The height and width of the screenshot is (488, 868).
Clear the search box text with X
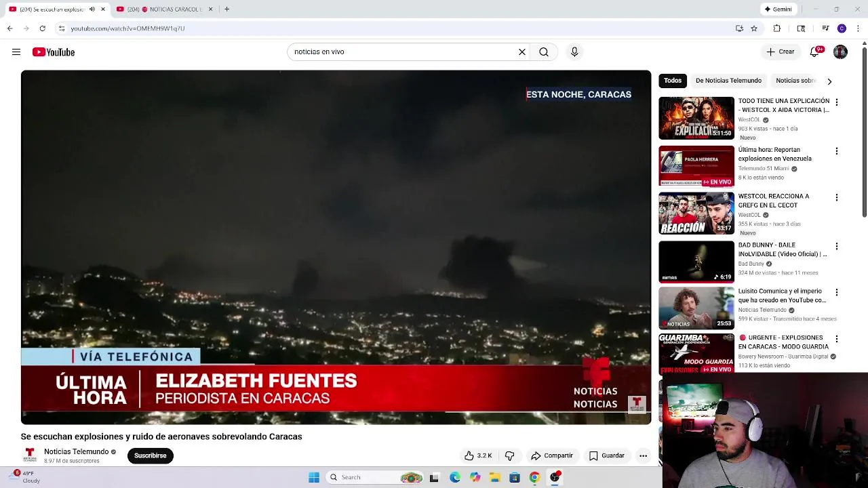pos(522,52)
